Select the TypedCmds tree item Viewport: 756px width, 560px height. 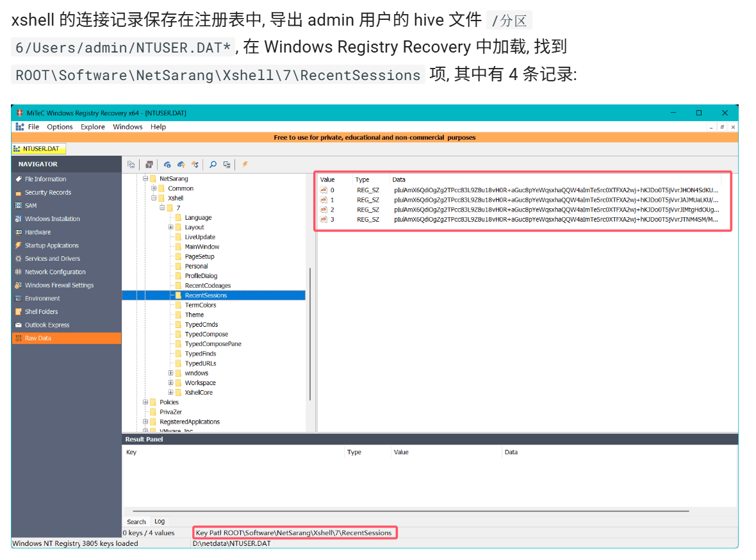pos(201,325)
